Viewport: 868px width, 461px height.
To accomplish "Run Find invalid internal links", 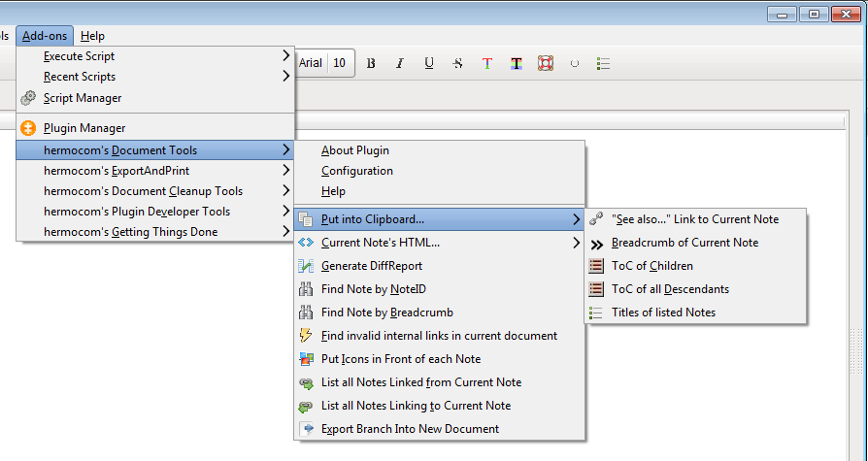I will click(439, 336).
